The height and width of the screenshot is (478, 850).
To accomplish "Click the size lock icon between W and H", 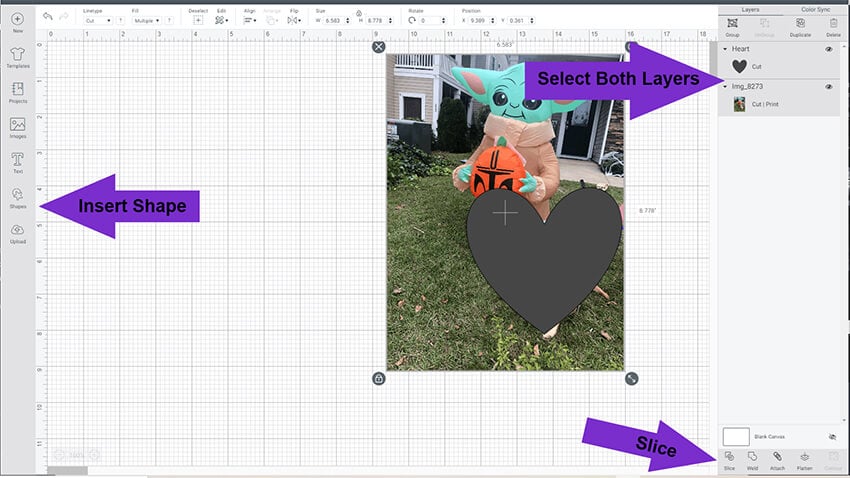I will point(359,13).
